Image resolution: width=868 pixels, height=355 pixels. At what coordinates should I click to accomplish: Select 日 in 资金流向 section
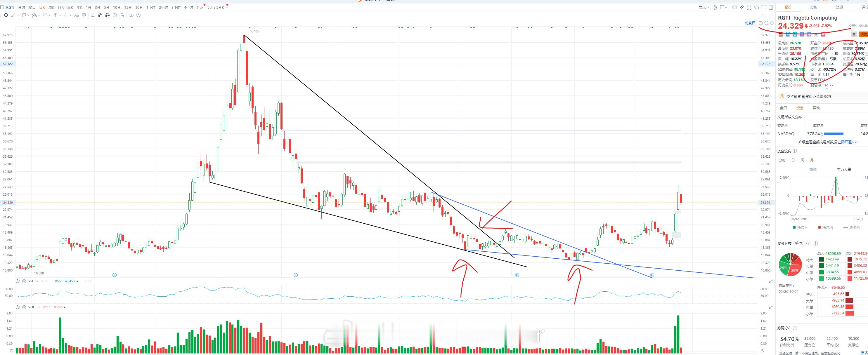793,160
